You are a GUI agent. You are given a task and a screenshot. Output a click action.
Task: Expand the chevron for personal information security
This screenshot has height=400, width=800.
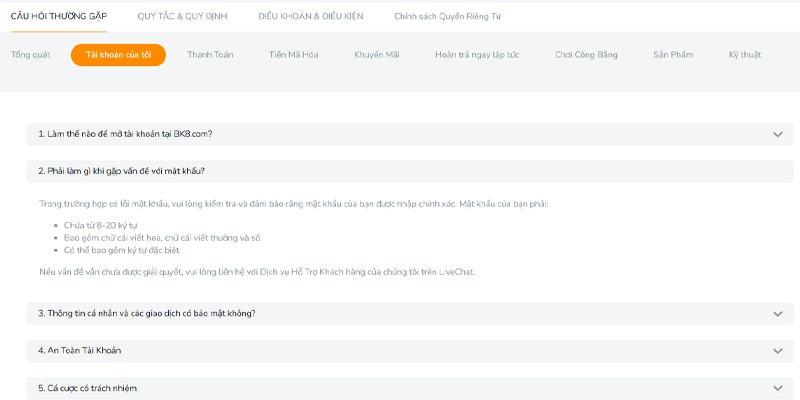(778, 314)
